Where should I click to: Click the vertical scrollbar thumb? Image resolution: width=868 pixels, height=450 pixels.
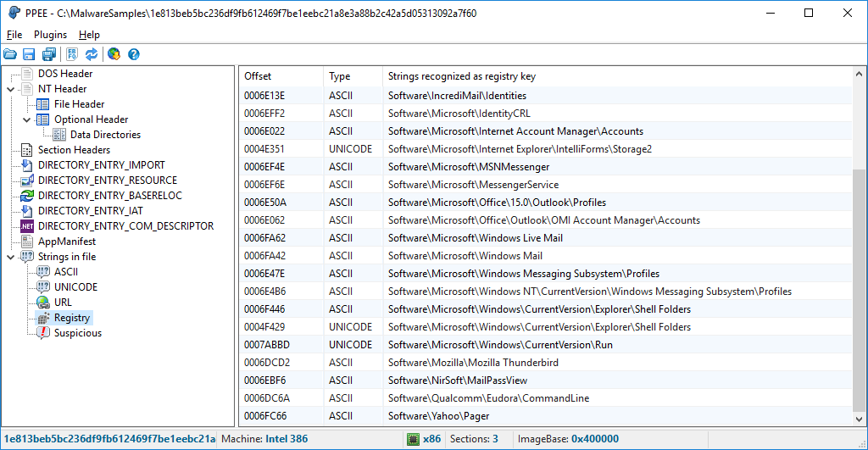(860, 291)
